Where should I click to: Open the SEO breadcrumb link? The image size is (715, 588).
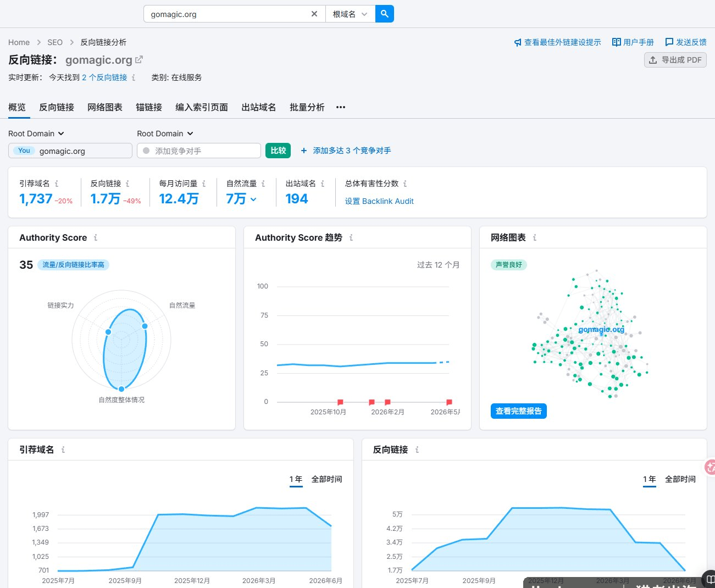click(55, 42)
